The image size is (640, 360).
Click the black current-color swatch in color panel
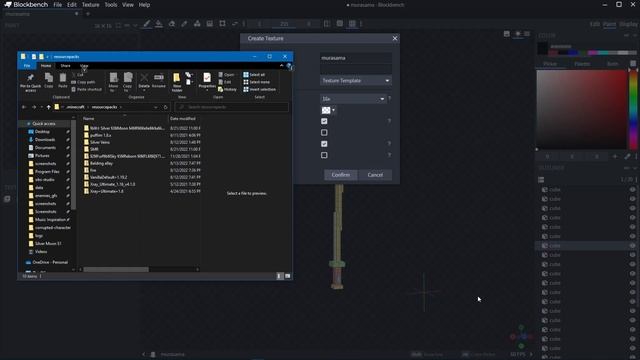(542, 48)
